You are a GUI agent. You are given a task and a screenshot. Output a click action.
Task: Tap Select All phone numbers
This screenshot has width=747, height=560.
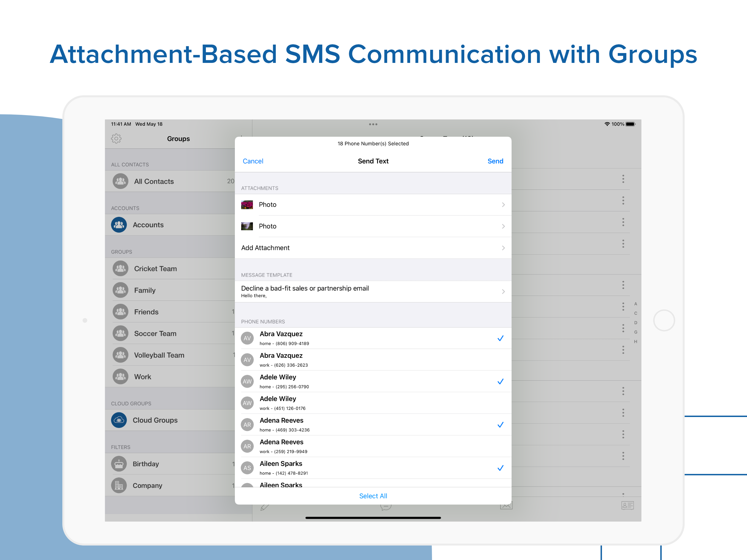[x=373, y=496]
